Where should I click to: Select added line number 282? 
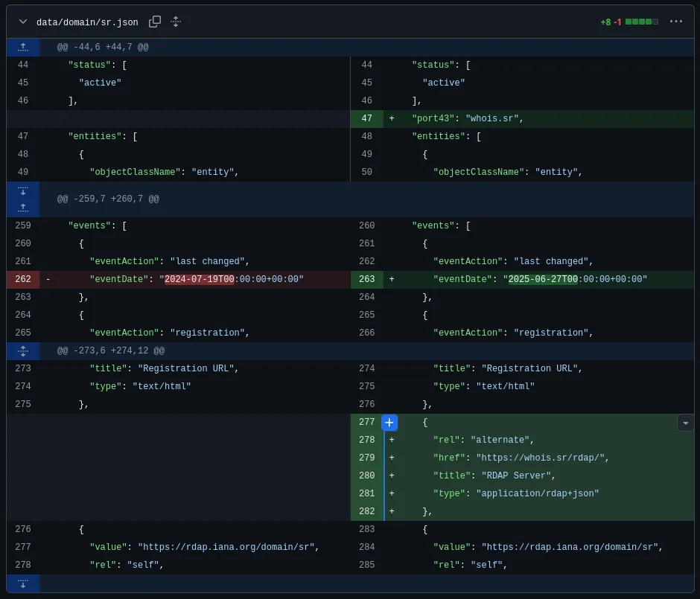coord(366,512)
